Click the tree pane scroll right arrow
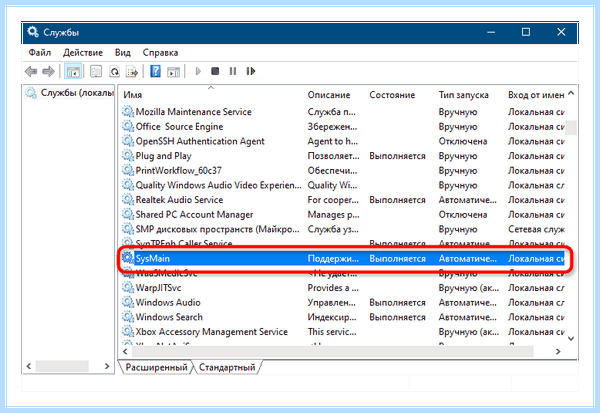The width and height of the screenshot is (600, 413). coord(107,366)
